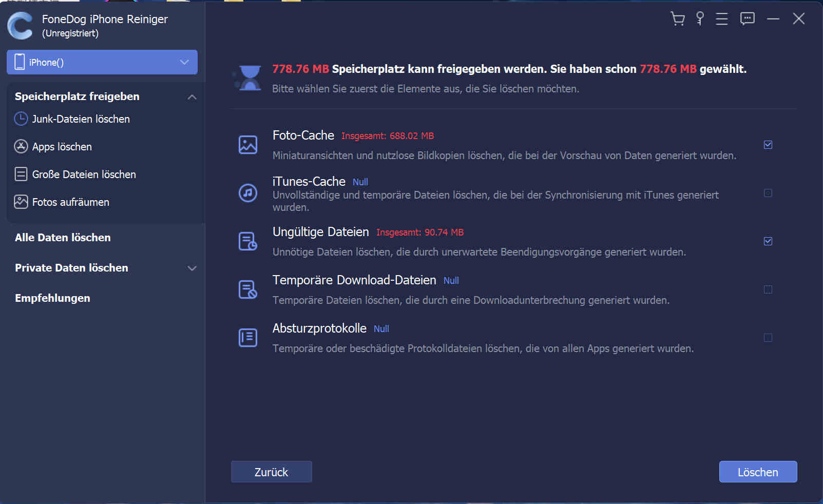
Task: Click the Ungültige Dateien title text
Action: pos(321,232)
